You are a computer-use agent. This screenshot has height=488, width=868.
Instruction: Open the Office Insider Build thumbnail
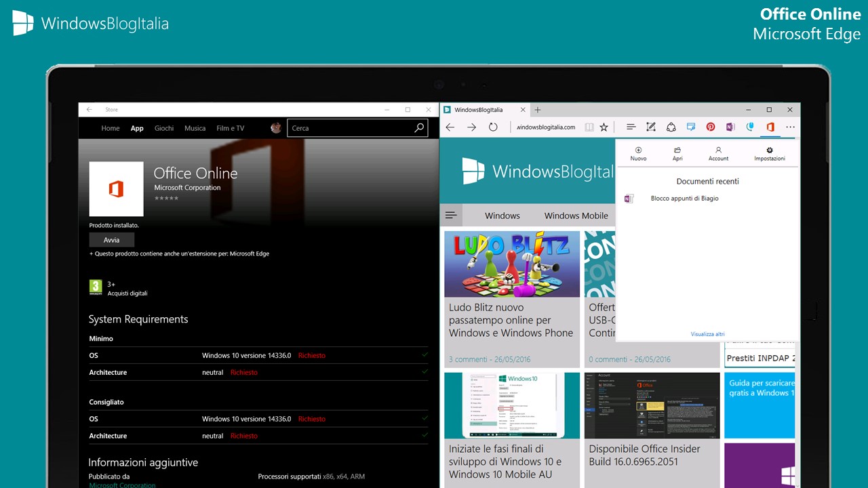(652, 405)
